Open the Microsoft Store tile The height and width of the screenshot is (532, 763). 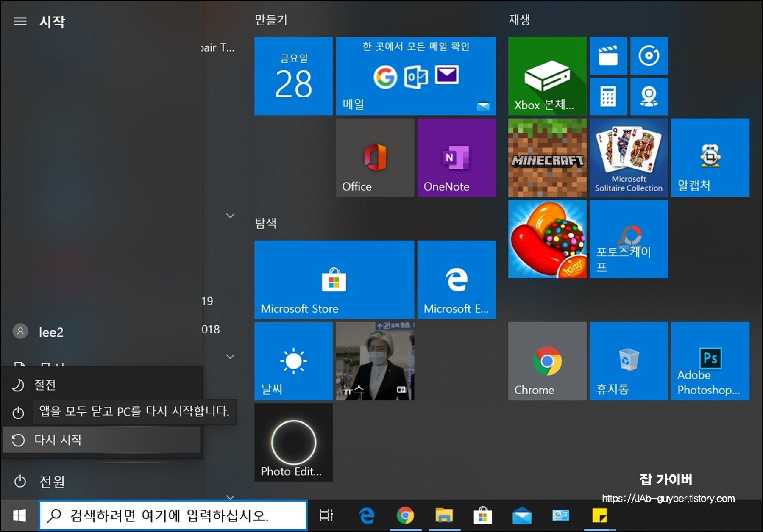[x=334, y=280]
